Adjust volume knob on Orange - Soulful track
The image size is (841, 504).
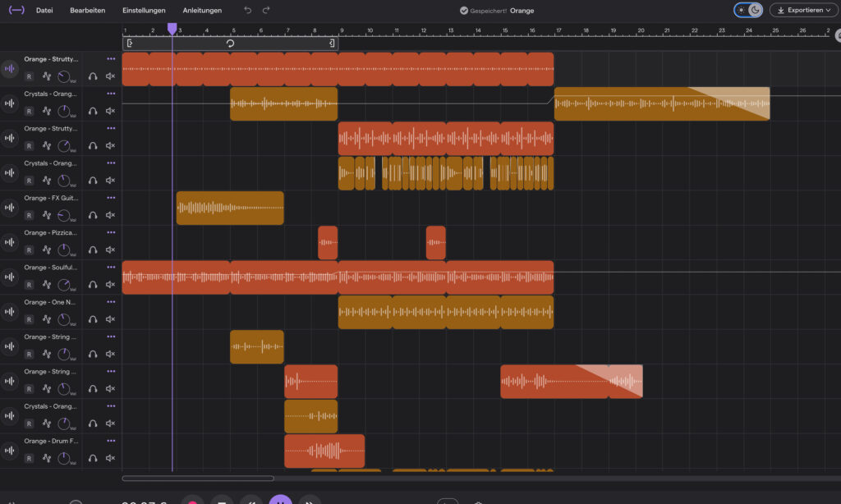coord(64,285)
